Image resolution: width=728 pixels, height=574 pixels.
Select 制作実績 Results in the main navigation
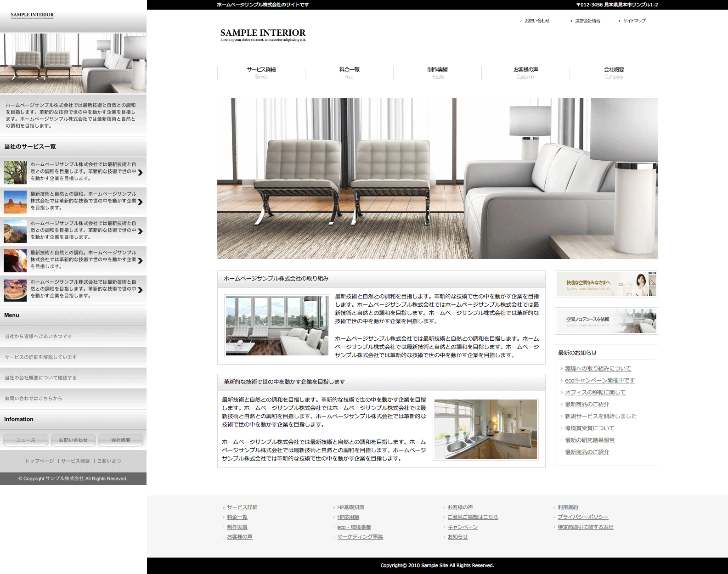(x=437, y=73)
